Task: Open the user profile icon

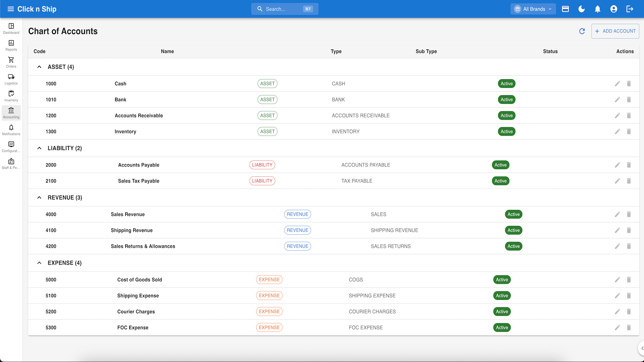Action: (x=614, y=9)
